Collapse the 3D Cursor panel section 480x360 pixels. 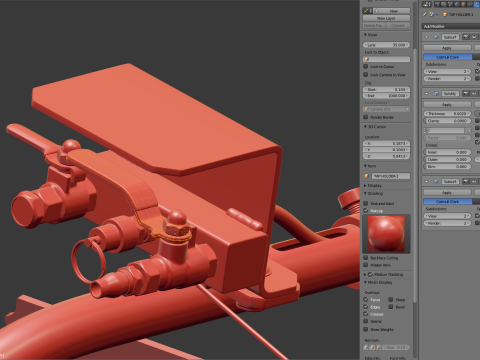pyautogui.click(x=365, y=127)
